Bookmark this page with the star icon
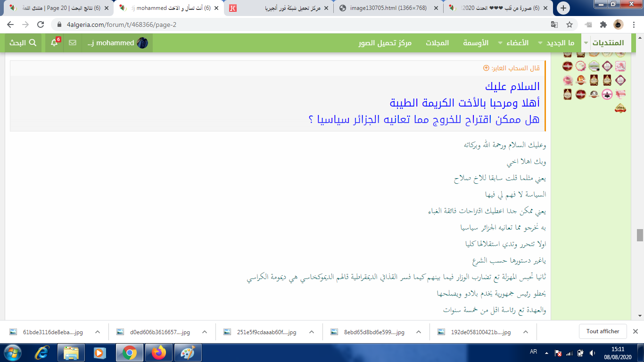The height and width of the screenshot is (362, 644). tap(570, 25)
